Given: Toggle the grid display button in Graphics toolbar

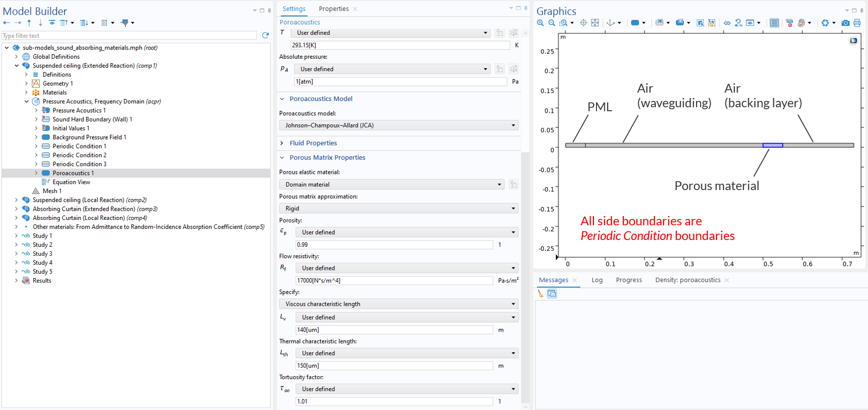Looking at the screenshot, I should pyautogui.click(x=774, y=23).
